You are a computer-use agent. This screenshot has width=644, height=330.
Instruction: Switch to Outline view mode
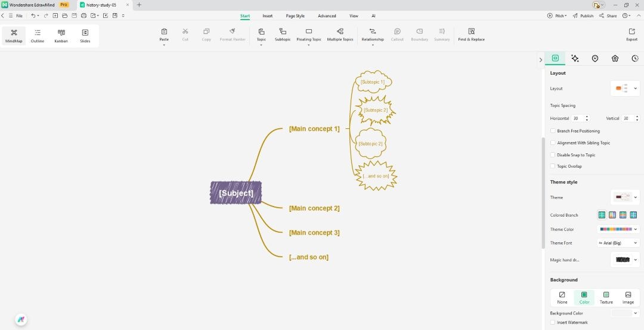click(38, 36)
